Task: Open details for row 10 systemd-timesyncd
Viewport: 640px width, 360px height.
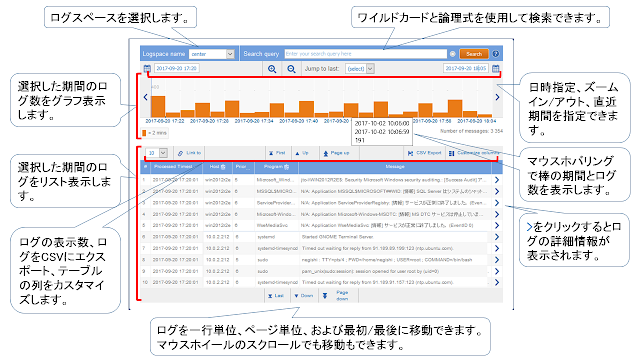Action: (x=497, y=282)
